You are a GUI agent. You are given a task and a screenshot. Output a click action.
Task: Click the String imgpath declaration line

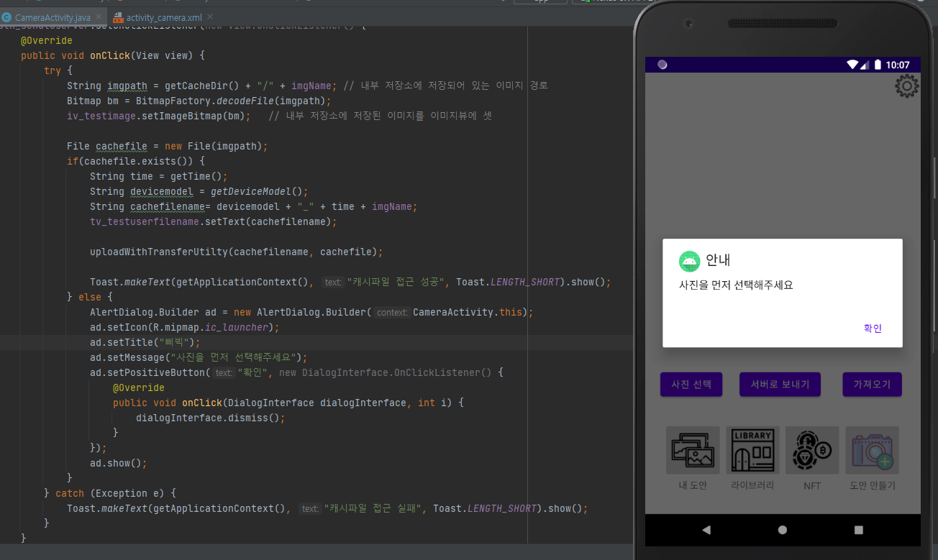pyautogui.click(x=202, y=86)
